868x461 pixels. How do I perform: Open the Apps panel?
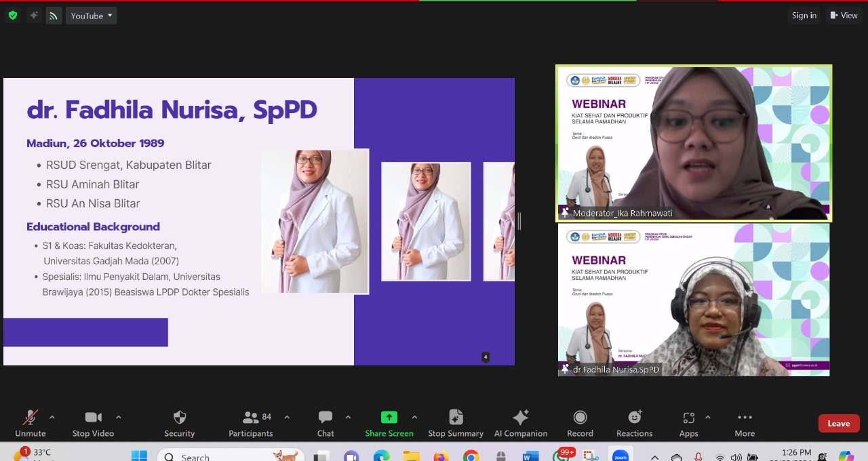click(x=689, y=424)
